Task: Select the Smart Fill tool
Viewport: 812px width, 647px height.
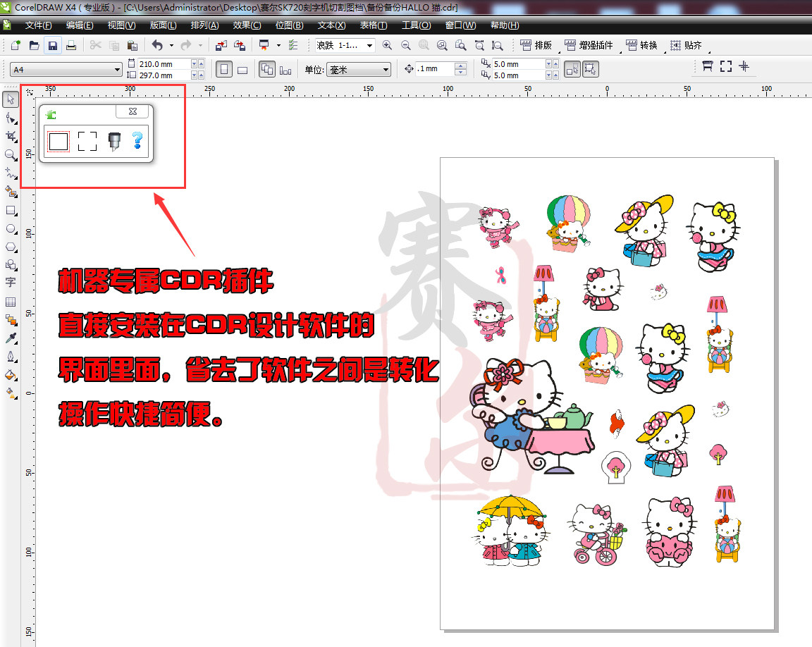Action: tap(11, 192)
